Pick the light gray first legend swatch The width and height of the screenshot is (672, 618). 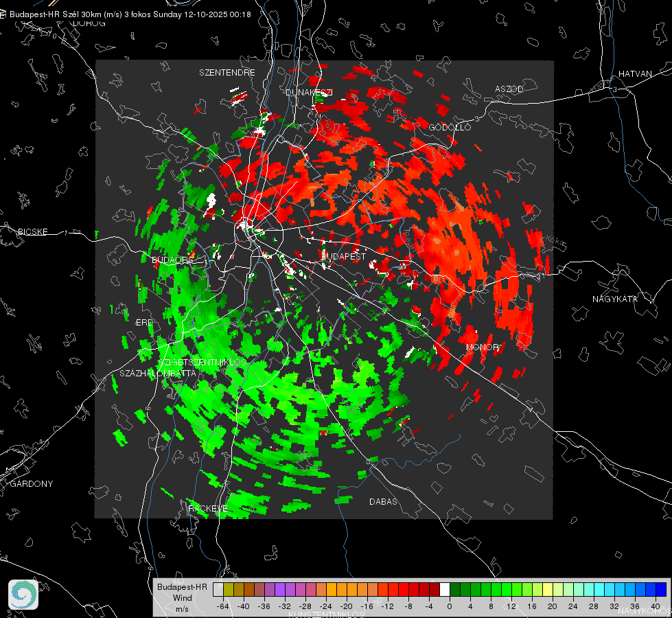[218, 590]
